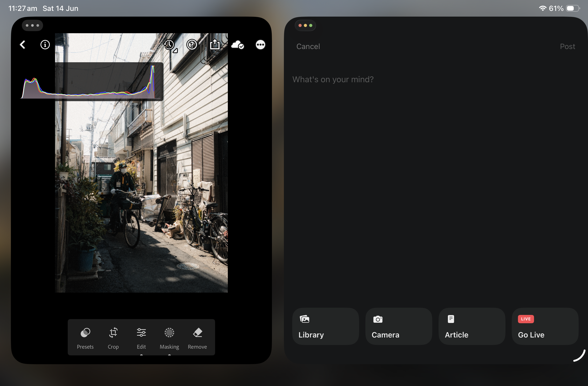Select the Remove eraser tool

[x=197, y=338]
